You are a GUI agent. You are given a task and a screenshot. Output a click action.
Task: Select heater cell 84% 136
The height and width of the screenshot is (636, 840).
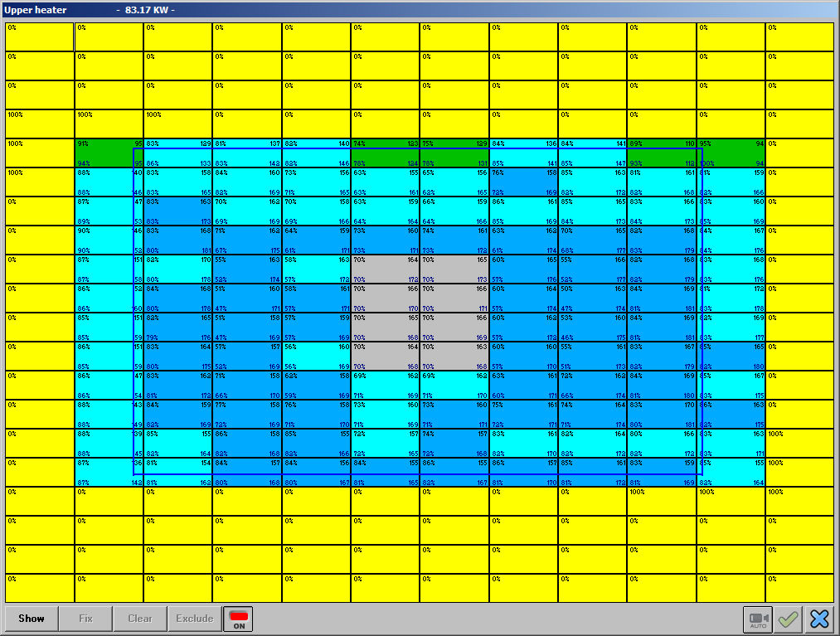pyautogui.click(x=523, y=153)
